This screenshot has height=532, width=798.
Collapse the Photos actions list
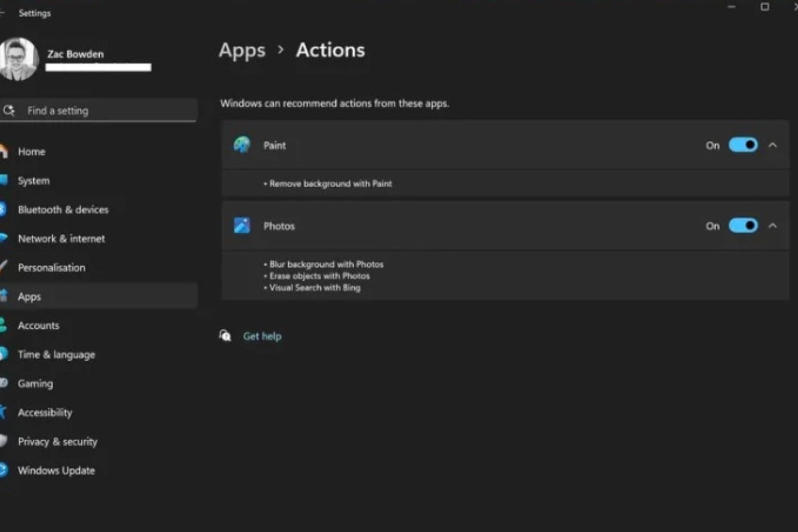[x=773, y=226]
